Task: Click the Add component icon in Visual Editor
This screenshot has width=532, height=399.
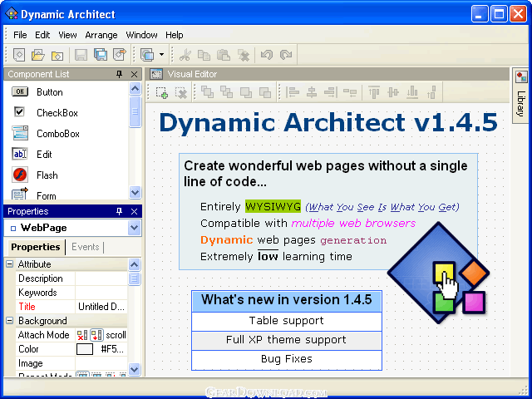Action: coord(162,92)
